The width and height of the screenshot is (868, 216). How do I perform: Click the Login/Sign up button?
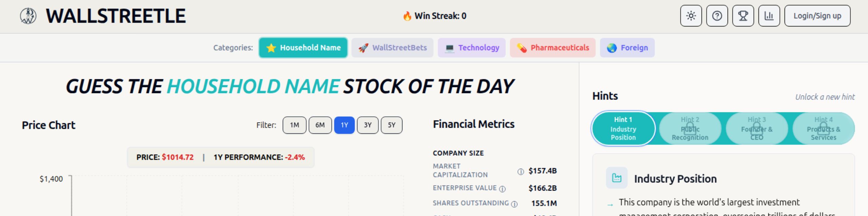click(x=817, y=16)
